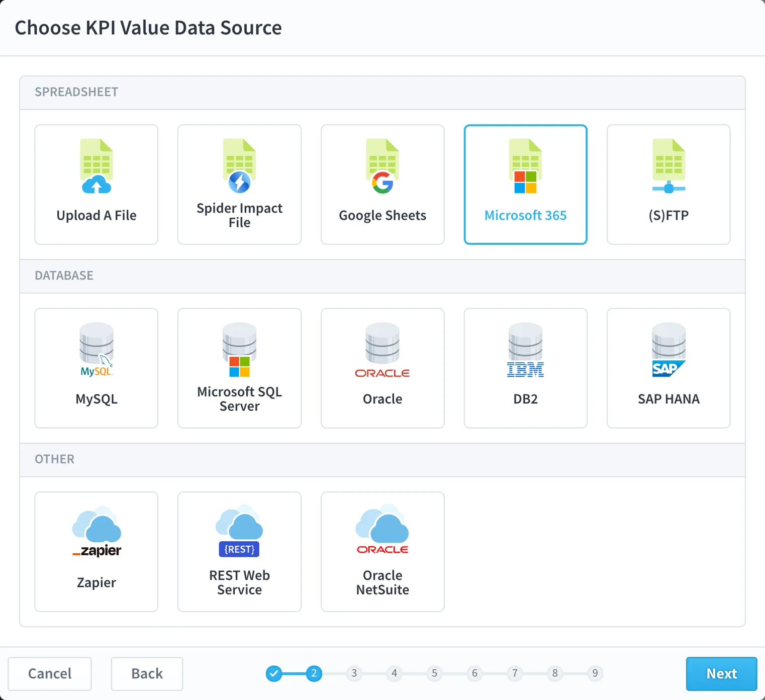
Task: Jump to final step 9 indicator
Action: click(x=595, y=673)
